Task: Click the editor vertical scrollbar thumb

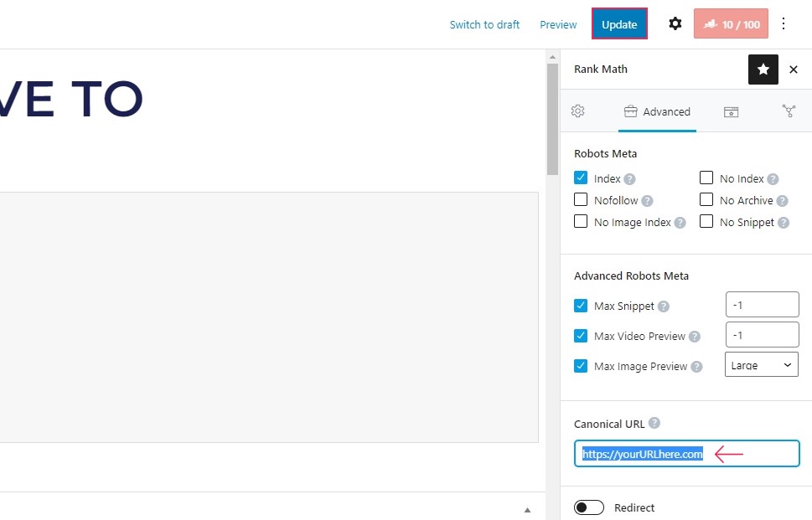Action: pos(552,119)
